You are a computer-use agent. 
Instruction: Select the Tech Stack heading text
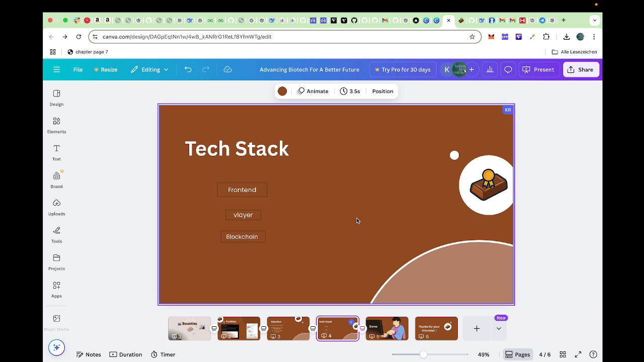coord(237,148)
